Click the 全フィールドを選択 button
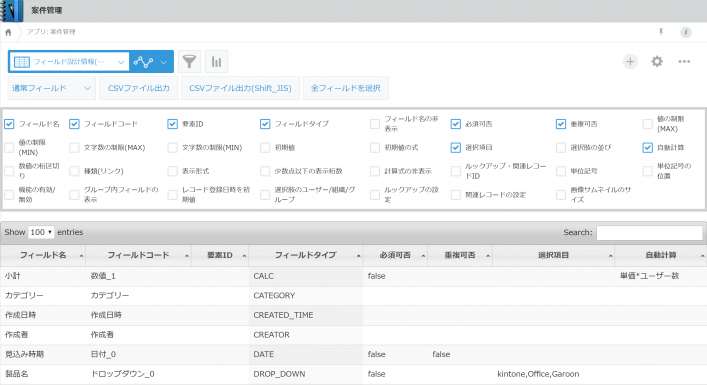Screen dimensions: 707x385 pyautogui.click(x=346, y=88)
